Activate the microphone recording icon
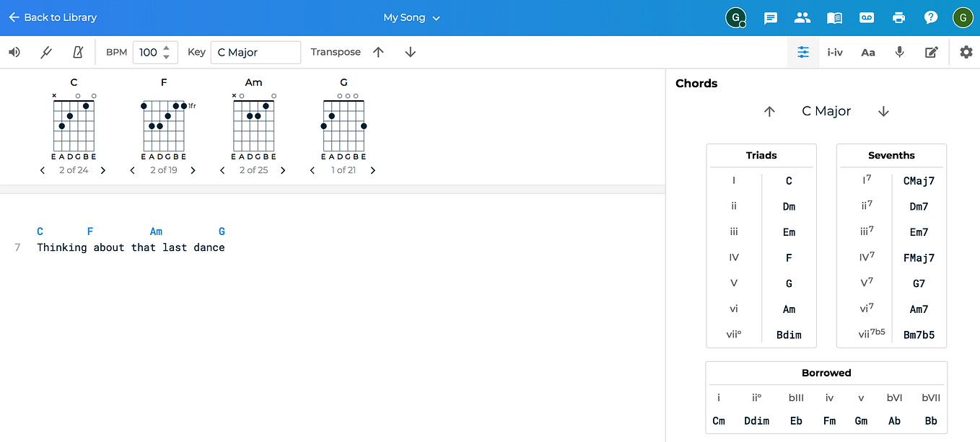The height and width of the screenshot is (442, 980). pyautogui.click(x=899, y=52)
